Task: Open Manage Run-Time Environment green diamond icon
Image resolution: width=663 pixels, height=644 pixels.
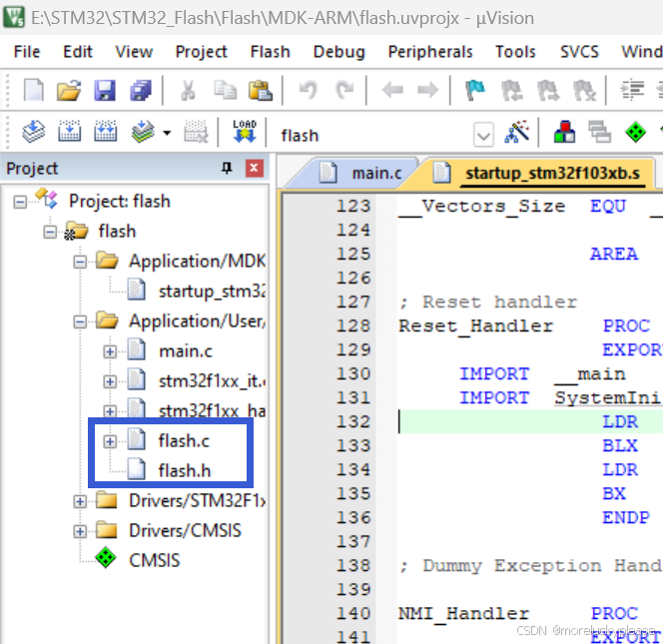Action: pos(635,133)
